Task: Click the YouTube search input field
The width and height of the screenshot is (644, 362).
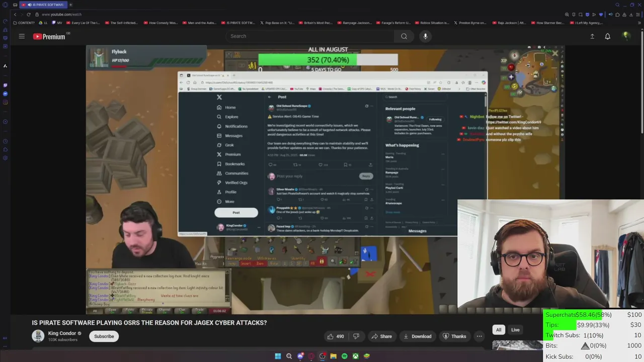Action: click(x=310, y=36)
